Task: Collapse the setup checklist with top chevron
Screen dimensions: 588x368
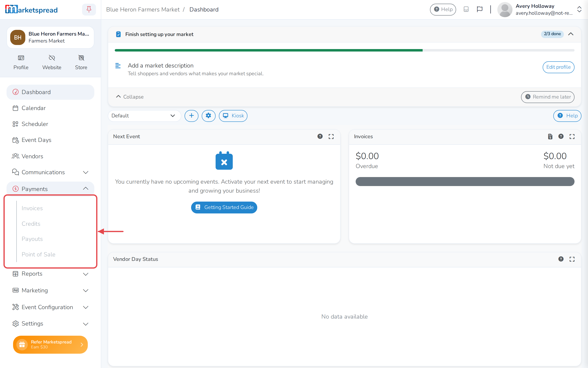Action: (571, 34)
